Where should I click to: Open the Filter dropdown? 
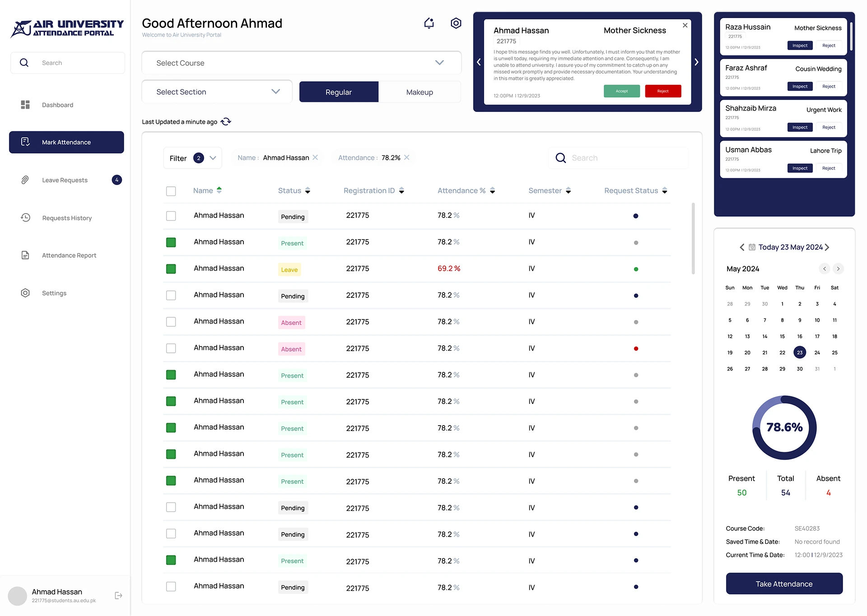point(193,158)
